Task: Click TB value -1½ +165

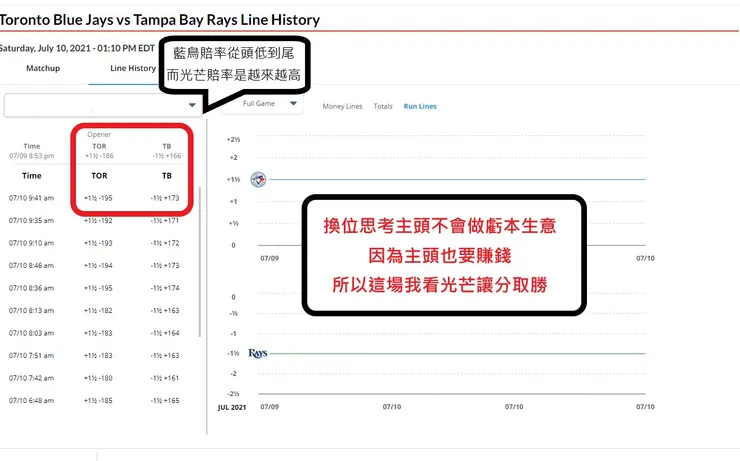Action: [165, 400]
